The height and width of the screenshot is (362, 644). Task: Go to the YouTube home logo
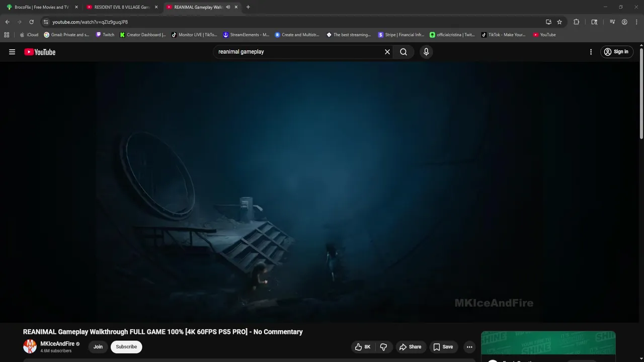click(x=40, y=52)
